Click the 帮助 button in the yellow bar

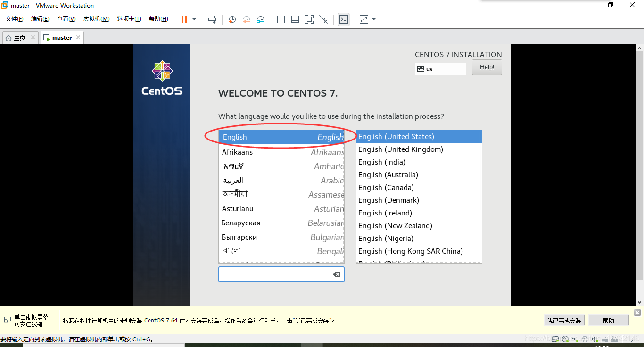pyautogui.click(x=609, y=321)
